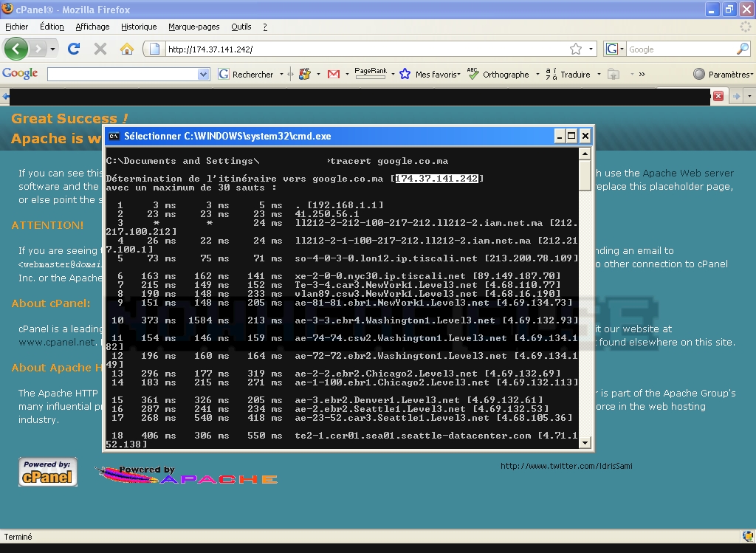
Task: Open the navigation history dropdown arrow
Action: pos(52,49)
